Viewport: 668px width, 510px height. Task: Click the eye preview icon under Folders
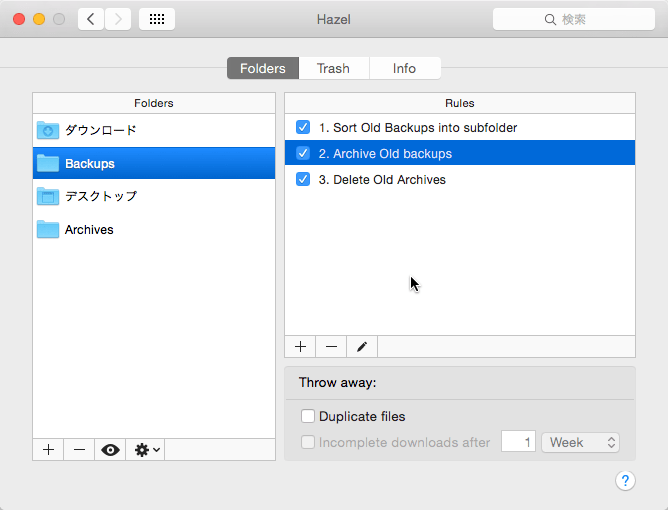pyautogui.click(x=110, y=450)
